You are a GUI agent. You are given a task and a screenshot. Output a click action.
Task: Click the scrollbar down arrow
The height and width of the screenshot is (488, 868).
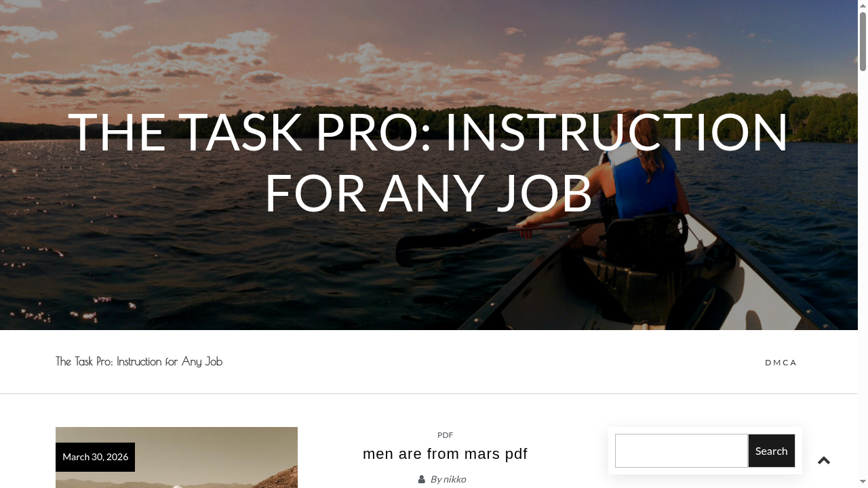[863, 483]
